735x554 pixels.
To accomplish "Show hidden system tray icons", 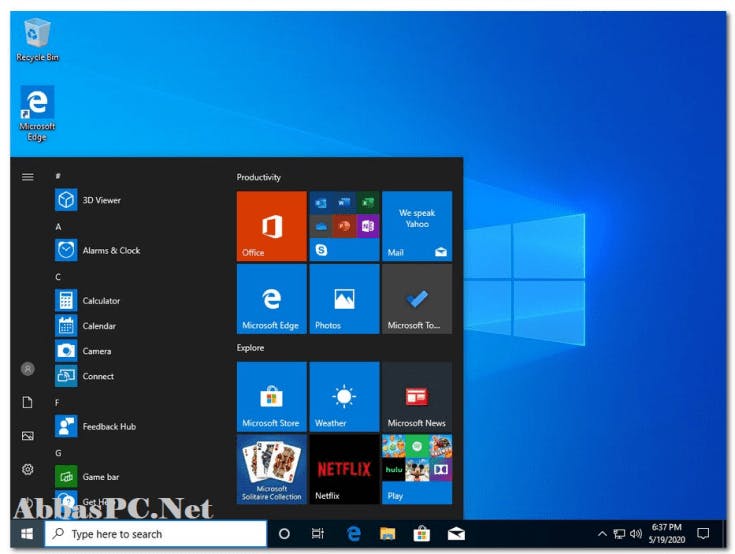I will point(602,533).
